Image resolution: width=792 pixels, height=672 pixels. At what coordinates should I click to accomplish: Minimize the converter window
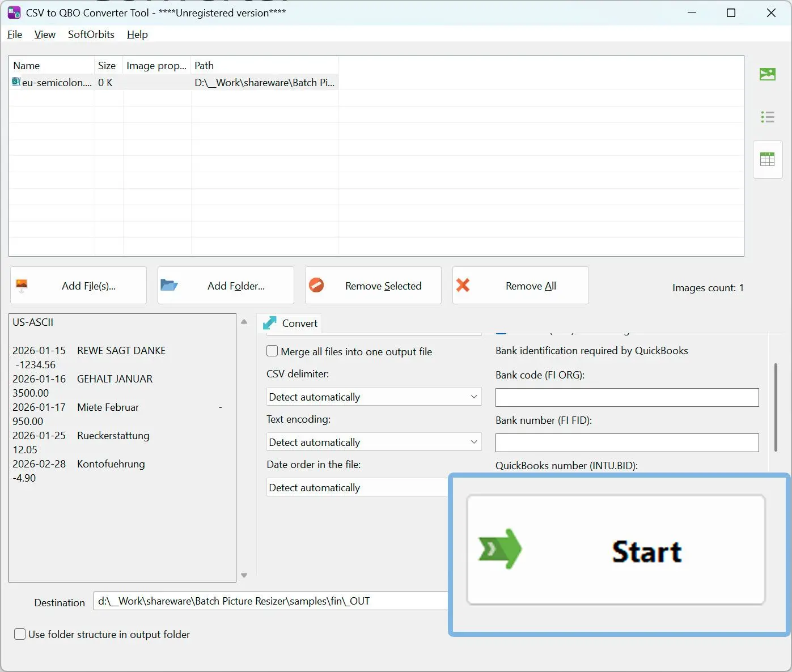pos(692,12)
